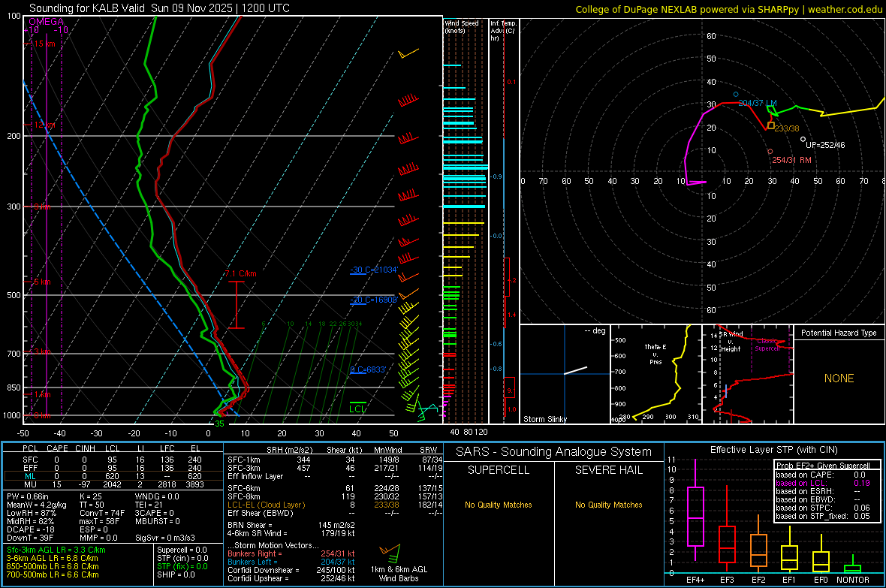Click the 'Storm Slinky' label
The height and width of the screenshot is (588, 886).
(544, 419)
